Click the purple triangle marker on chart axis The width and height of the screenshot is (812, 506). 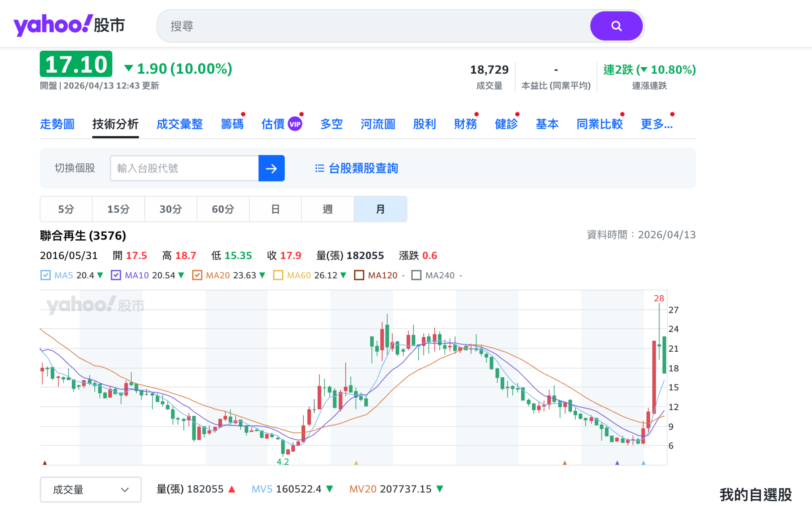[x=617, y=462]
